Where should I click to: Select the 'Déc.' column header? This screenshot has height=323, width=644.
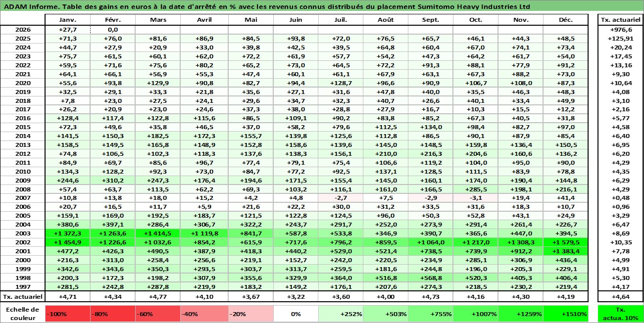click(566, 20)
